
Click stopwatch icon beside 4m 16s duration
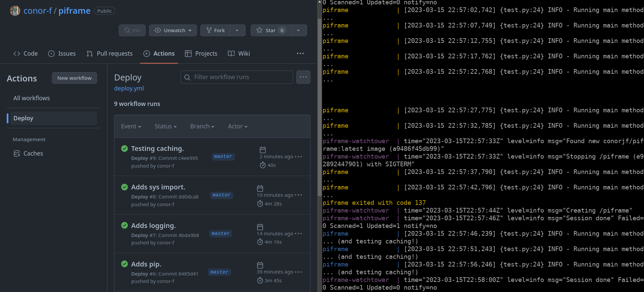tap(260, 242)
